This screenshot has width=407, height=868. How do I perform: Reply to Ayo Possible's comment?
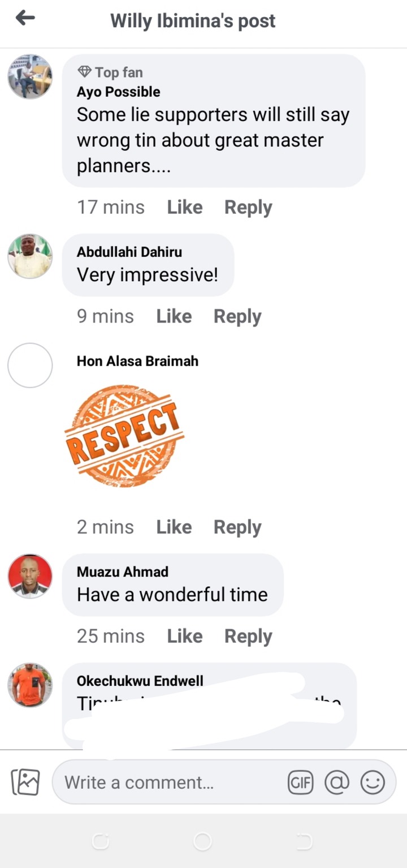[248, 207]
